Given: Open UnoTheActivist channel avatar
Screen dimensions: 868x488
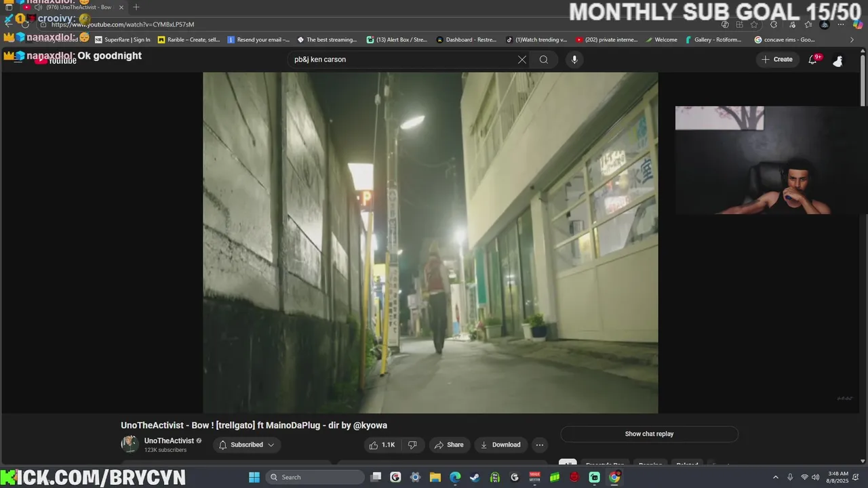Looking at the screenshot, I should coord(130,445).
